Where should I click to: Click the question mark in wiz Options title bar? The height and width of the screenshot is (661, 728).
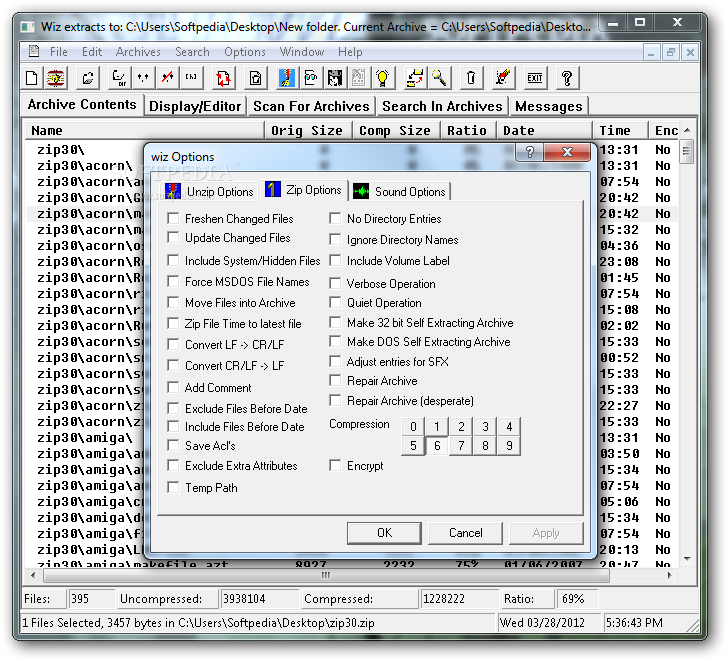[x=530, y=152]
